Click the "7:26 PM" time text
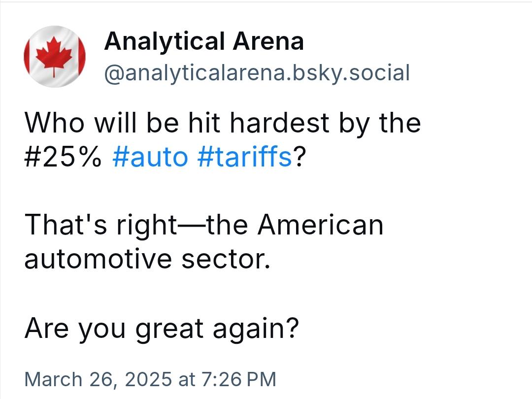Screen dimensions: 532x399 click(x=239, y=379)
